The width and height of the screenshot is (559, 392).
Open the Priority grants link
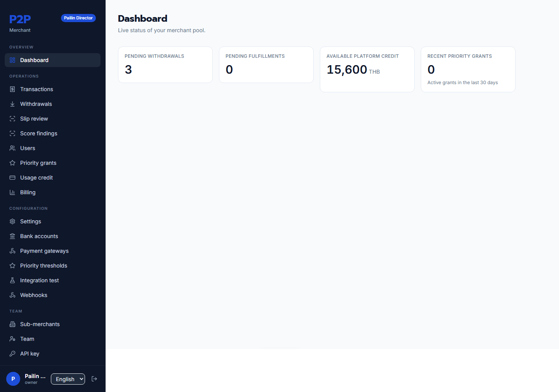click(x=52, y=163)
